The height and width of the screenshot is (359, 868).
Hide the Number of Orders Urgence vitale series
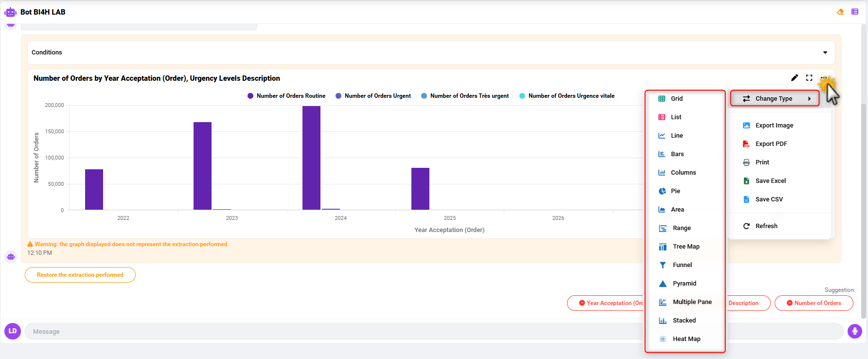pos(567,96)
